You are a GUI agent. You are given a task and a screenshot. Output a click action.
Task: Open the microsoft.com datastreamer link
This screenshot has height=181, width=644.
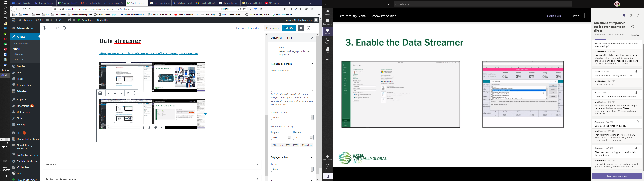click(149, 53)
